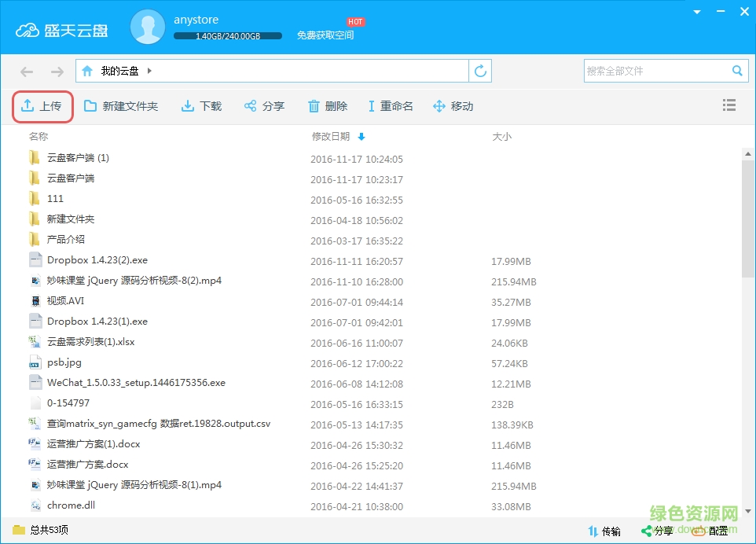Select the 产品介绍 folder
Viewport: 756px width, 544px height.
tap(66, 240)
